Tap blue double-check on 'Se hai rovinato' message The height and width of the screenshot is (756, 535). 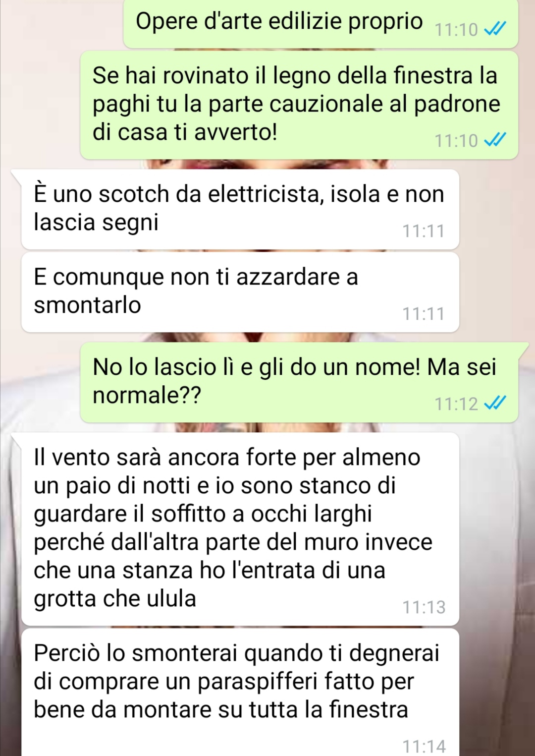point(495,140)
